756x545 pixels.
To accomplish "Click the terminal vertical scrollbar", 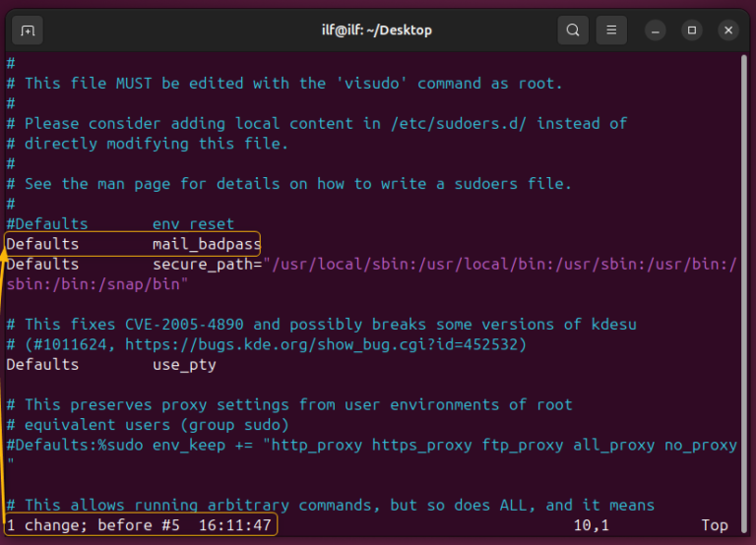I will pos(744,294).
